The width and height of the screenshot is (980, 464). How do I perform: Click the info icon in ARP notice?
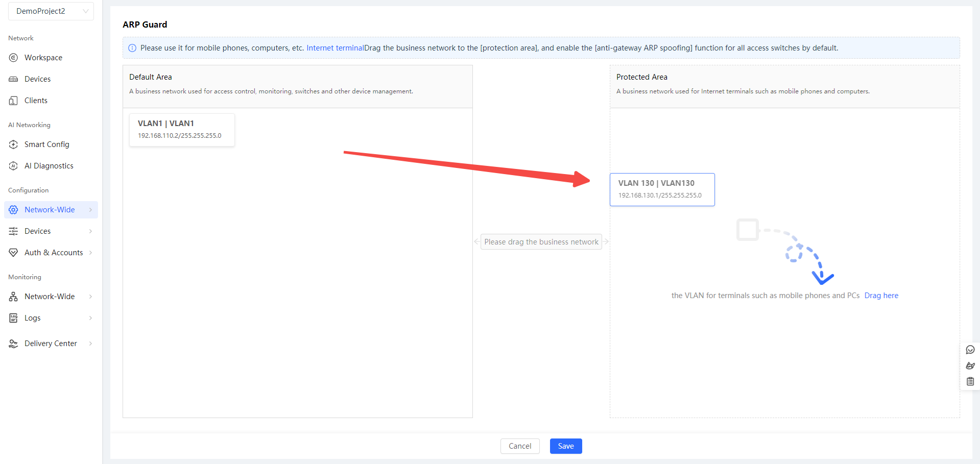click(132, 48)
